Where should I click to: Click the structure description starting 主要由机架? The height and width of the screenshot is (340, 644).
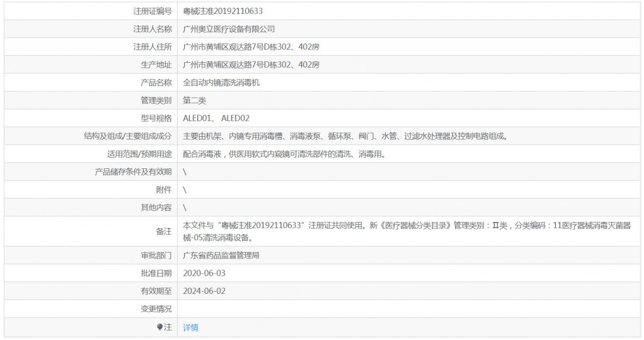click(x=345, y=136)
